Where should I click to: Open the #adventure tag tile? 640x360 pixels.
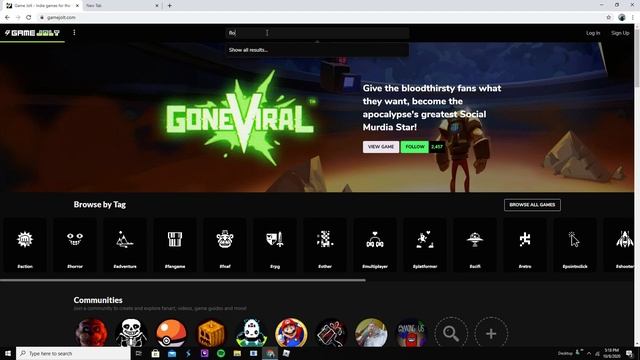pos(125,245)
